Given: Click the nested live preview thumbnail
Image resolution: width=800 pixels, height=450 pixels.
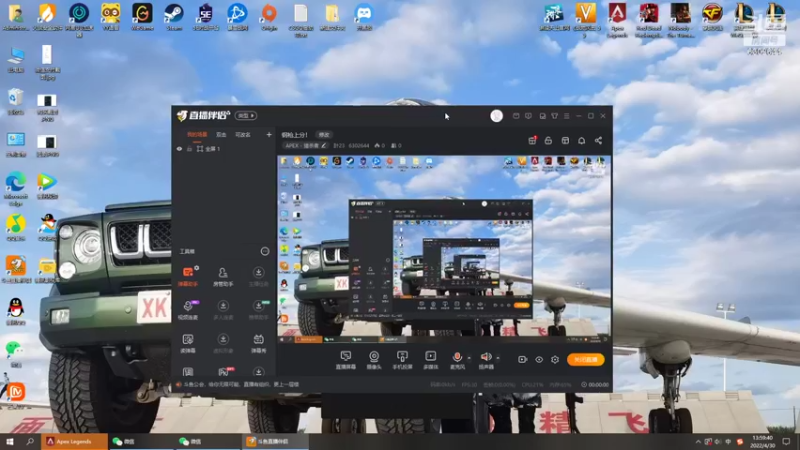Looking at the screenshot, I should pyautogui.click(x=443, y=248).
